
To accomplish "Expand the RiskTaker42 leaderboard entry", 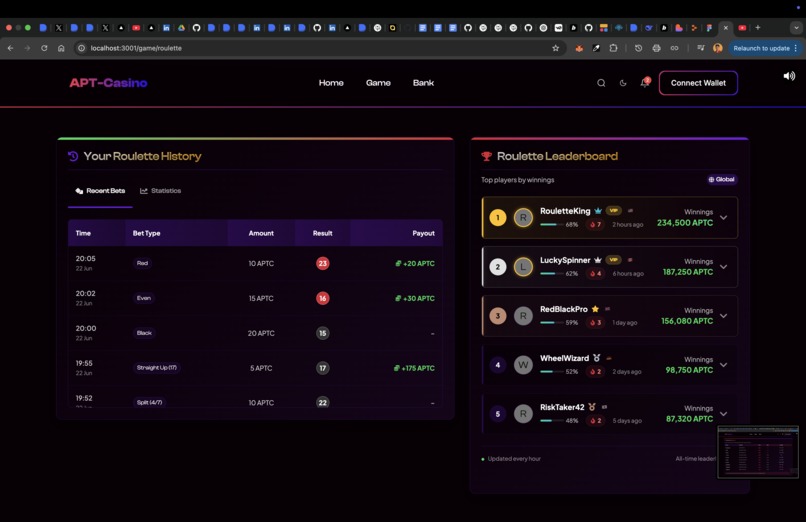I will pos(723,414).
